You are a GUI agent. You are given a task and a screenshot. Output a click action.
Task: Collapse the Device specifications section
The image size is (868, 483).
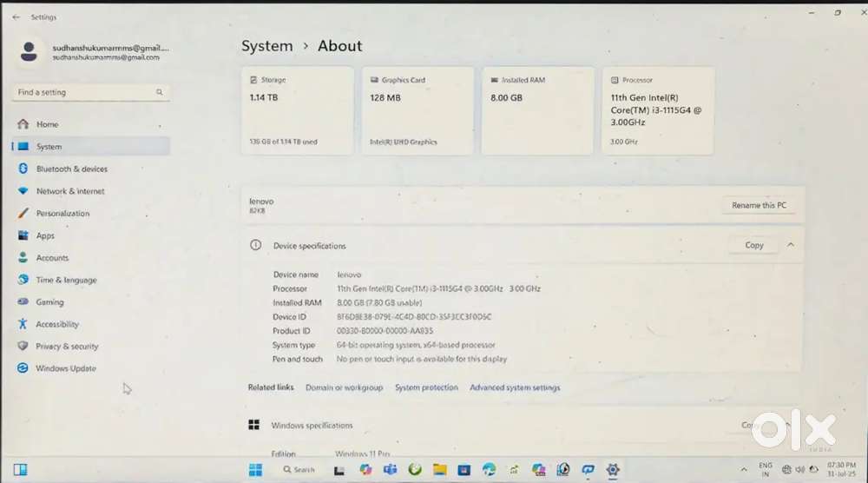(791, 246)
